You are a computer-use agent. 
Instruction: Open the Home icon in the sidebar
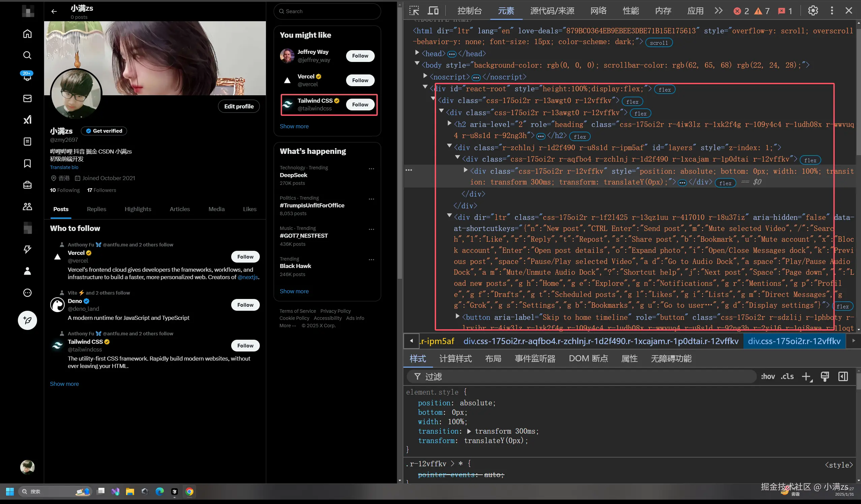pyautogui.click(x=27, y=33)
